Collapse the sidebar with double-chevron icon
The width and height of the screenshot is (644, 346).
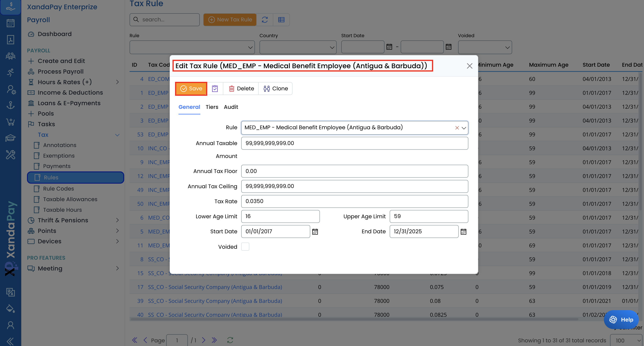click(10, 341)
